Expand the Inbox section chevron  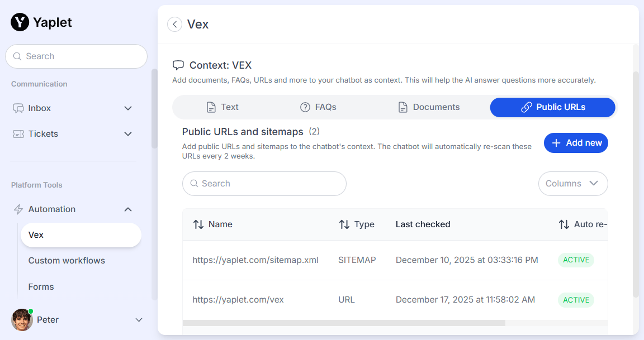tap(128, 108)
